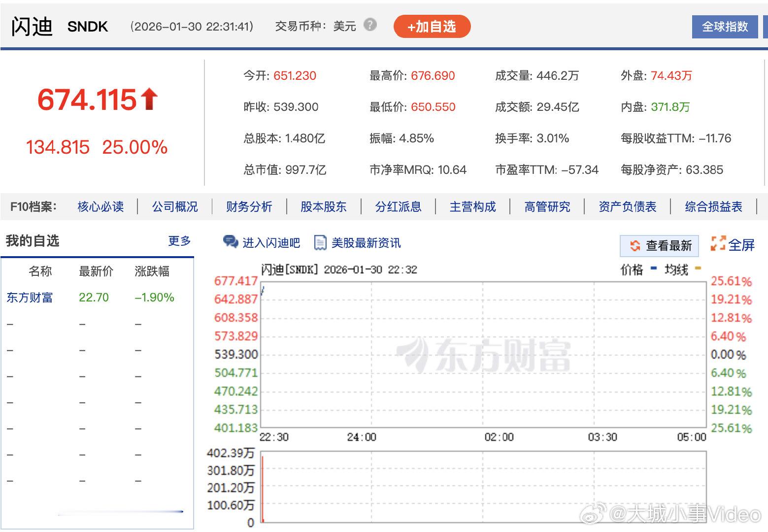This screenshot has height=532, width=768.
Task: Expand the watchlist with 更多
Action: 178,241
